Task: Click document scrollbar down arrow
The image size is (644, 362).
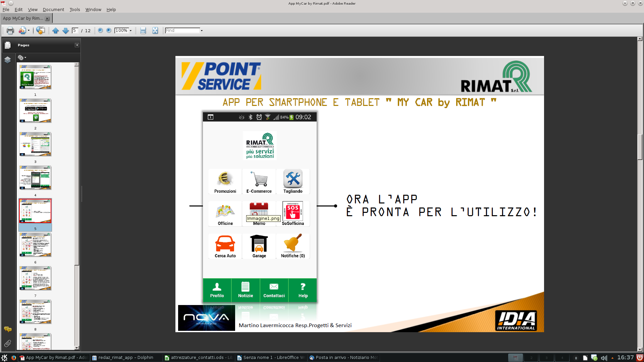Action: pos(640,349)
